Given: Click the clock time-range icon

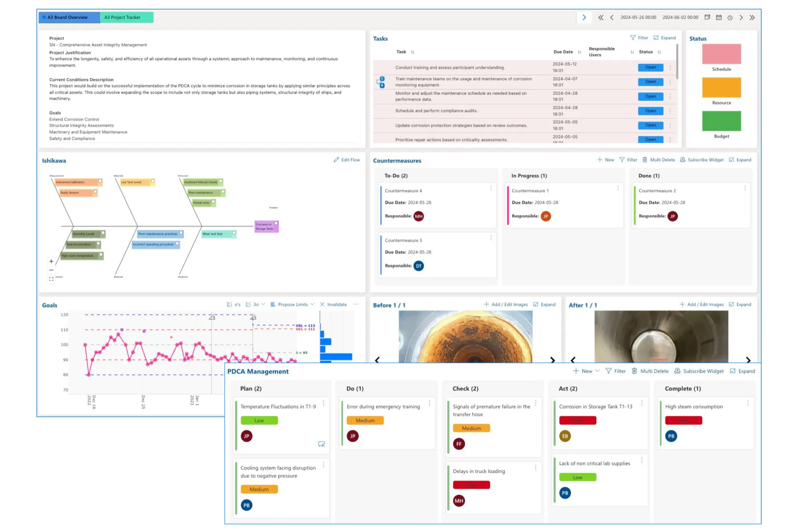Looking at the screenshot, I should [730, 18].
